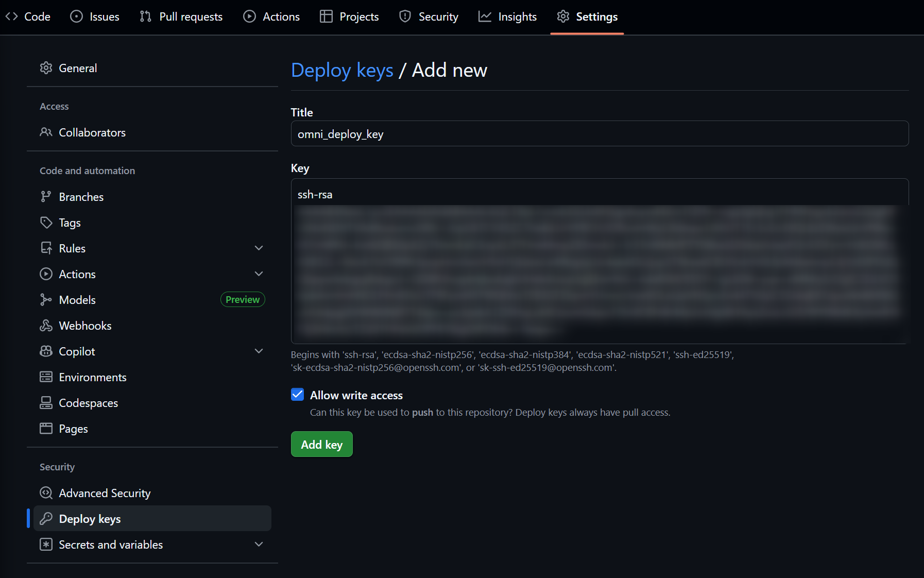924x578 pixels.
Task: Click the Actions play icon in top navigation
Action: (x=249, y=16)
